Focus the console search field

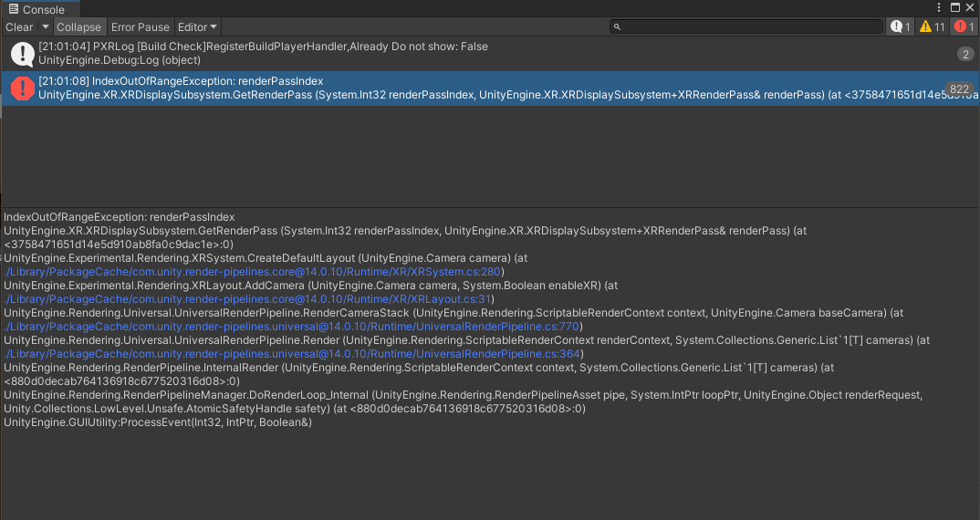click(746, 26)
